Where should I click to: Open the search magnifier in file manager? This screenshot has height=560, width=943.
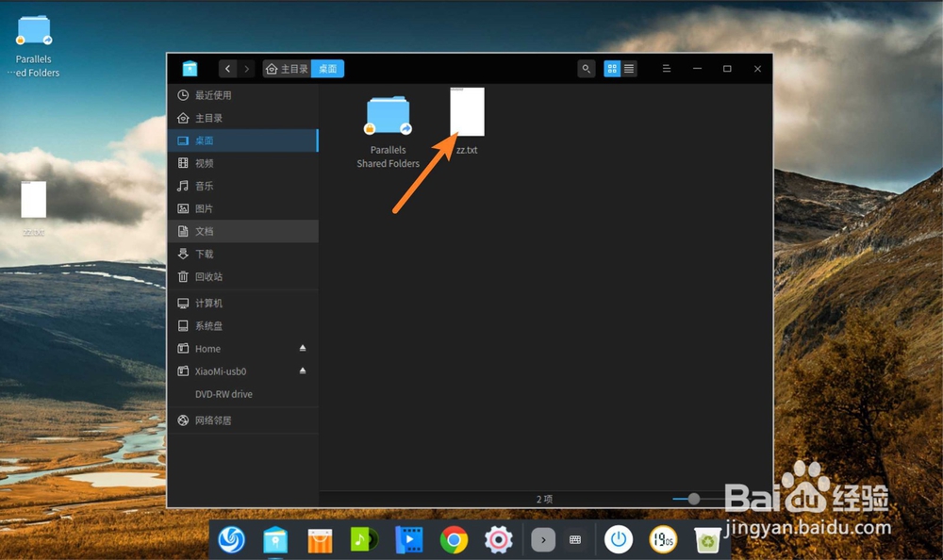(x=586, y=69)
